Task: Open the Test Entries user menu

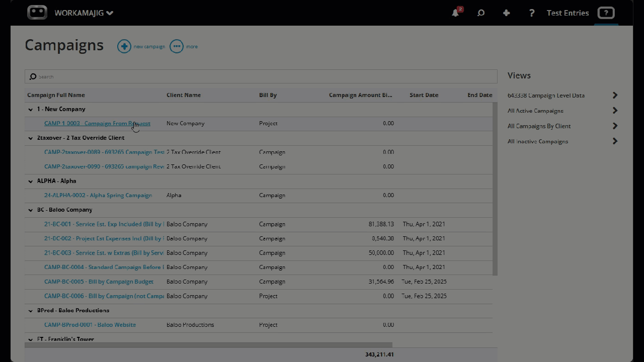Action: tap(568, 13)
